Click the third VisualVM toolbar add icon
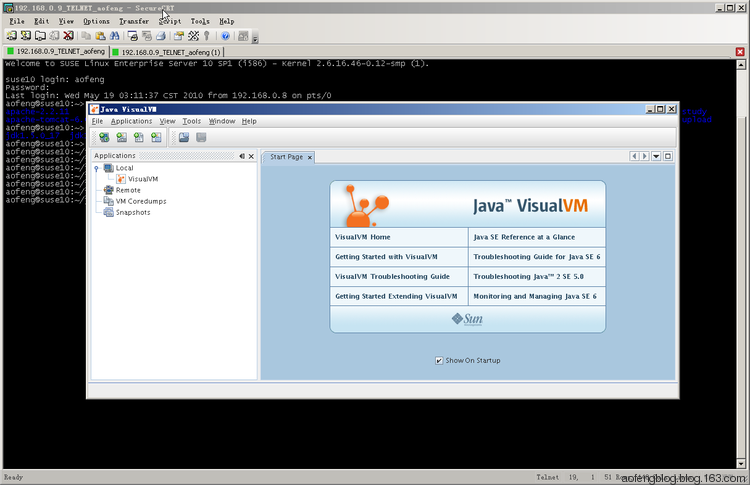750x485 pixels. coord(139,138)
